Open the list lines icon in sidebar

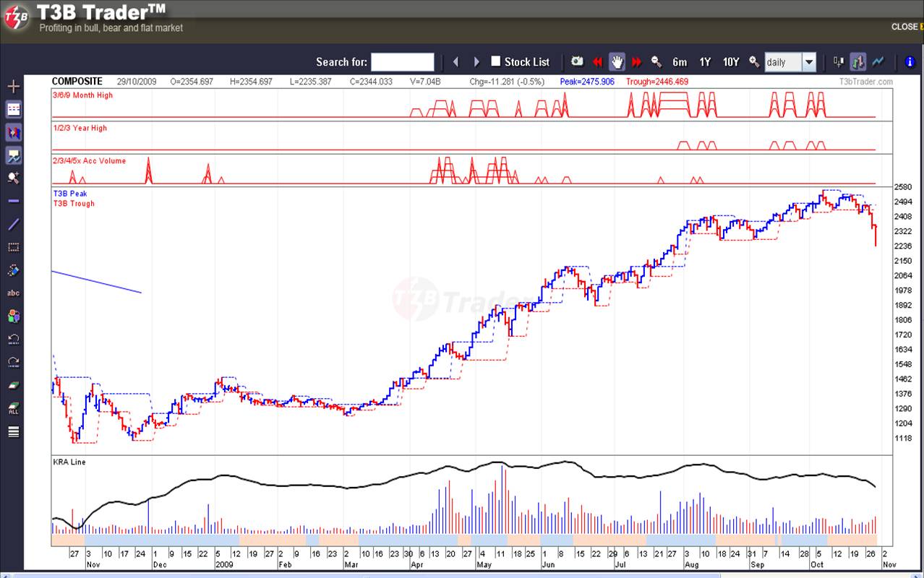click(13, 432)
